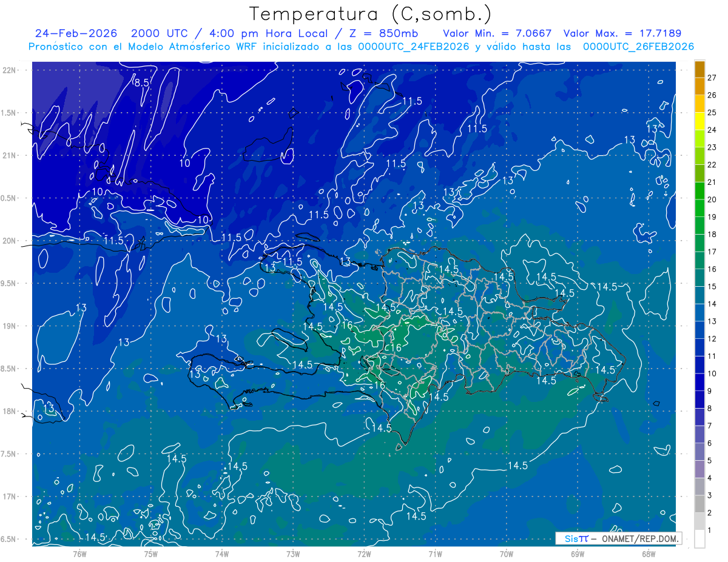Click the '22N' latitude axis label
This screenshot has height=562, width=728.
coord(10,70)
